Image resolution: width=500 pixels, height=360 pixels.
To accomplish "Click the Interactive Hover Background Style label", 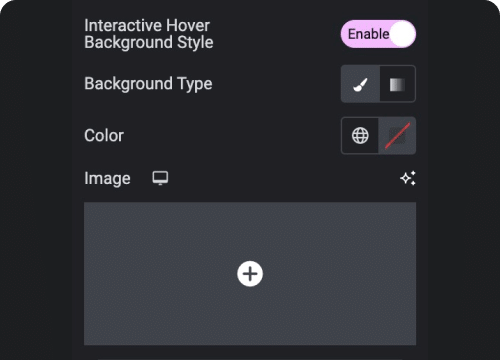I will pos(149,34).
